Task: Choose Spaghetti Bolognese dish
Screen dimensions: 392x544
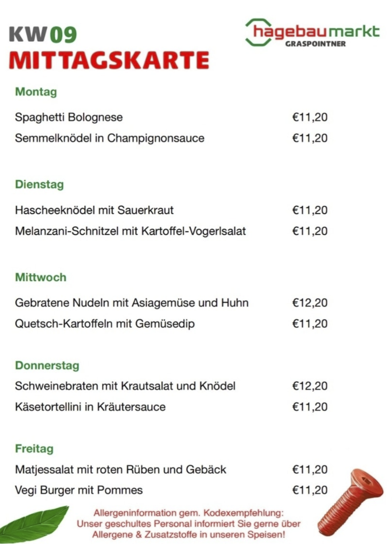Action: [69, 118]
